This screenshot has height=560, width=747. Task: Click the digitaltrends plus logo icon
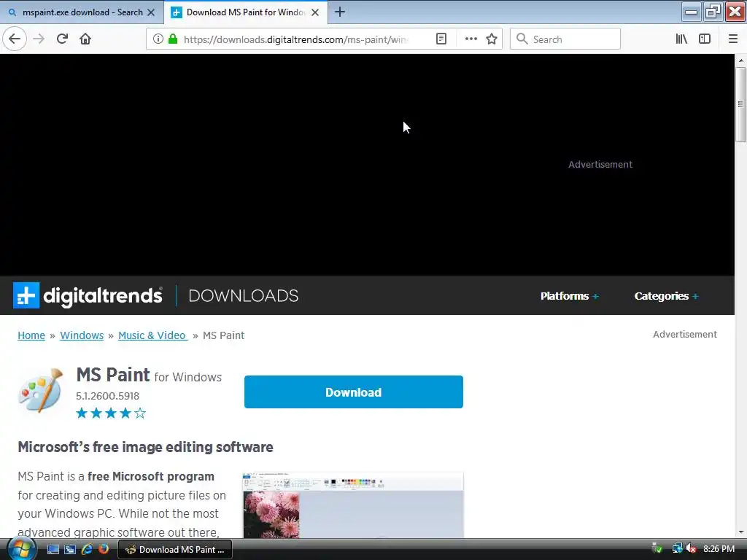click(26, 295)
